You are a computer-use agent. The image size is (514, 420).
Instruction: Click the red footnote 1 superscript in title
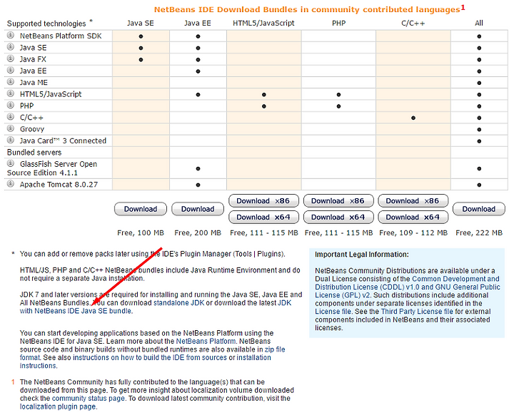click(463, 7)
